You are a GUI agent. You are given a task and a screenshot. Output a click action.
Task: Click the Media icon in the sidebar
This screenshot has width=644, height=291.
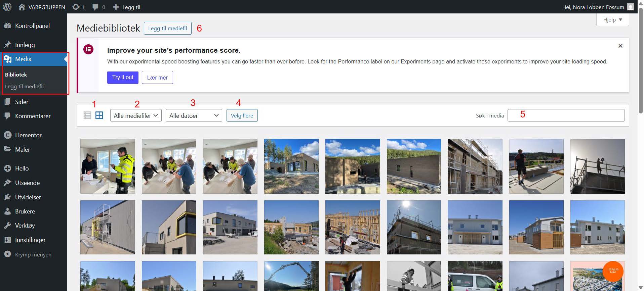(x=7, y=59)
